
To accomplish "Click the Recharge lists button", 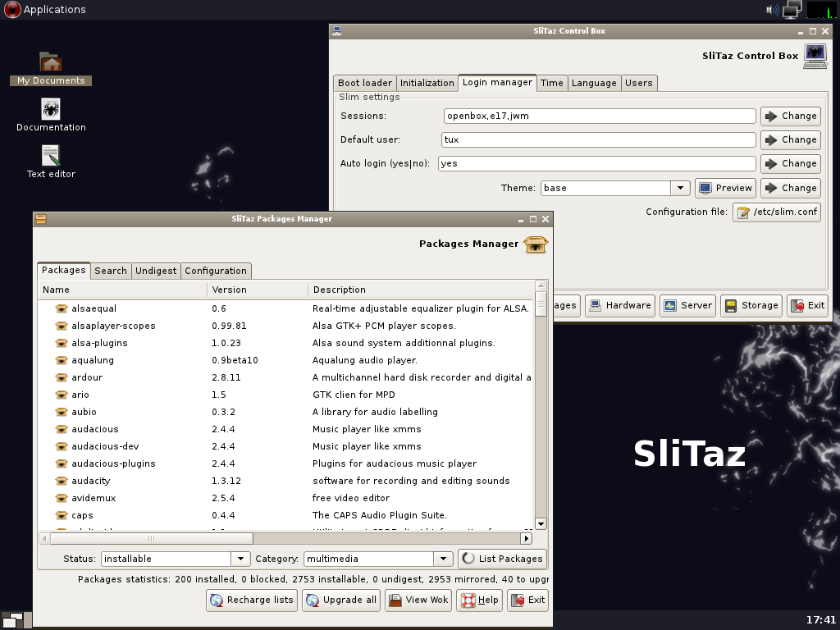I will 252,600.
